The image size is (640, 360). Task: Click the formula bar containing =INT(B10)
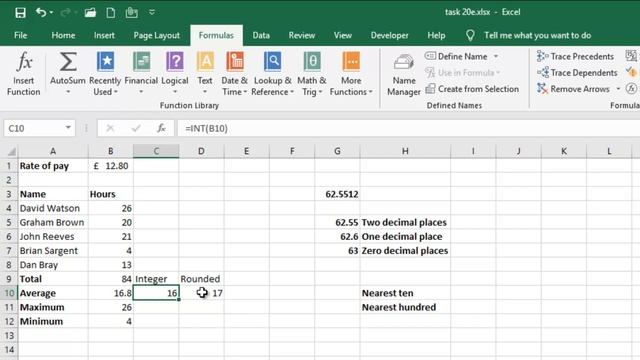tap(408, 129)
